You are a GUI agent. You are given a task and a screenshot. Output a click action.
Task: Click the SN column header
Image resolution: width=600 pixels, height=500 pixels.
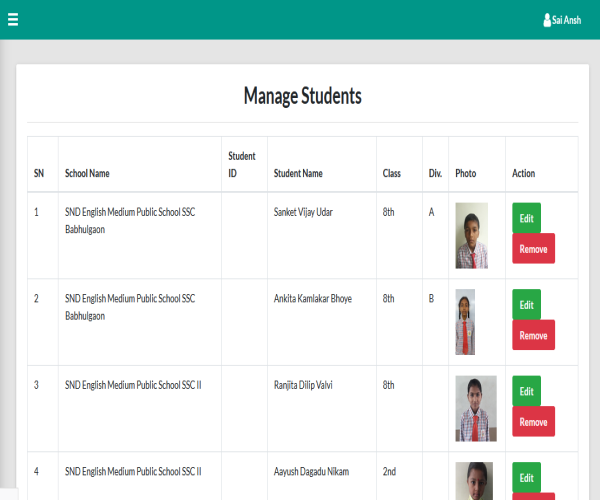(39, 173)
